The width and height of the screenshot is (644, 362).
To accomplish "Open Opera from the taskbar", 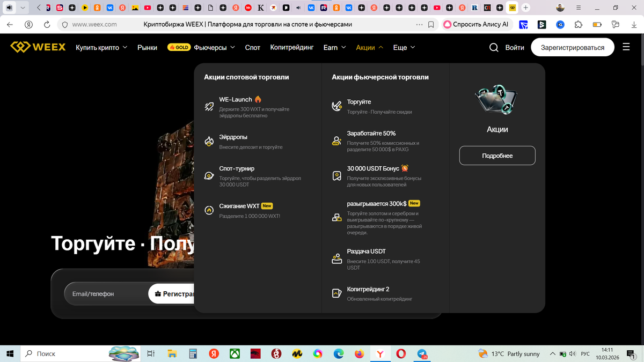I will tap(401, 354).
